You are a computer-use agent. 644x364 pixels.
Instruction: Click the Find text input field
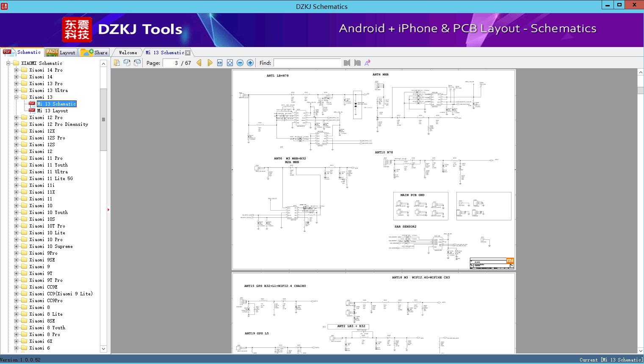pos(307,63)
